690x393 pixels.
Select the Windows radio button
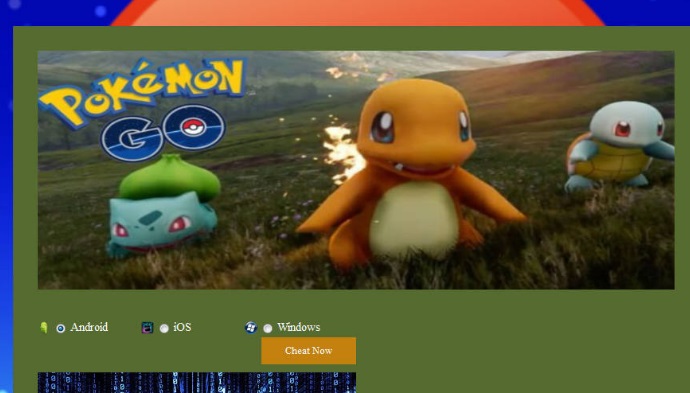click(268, 328)
